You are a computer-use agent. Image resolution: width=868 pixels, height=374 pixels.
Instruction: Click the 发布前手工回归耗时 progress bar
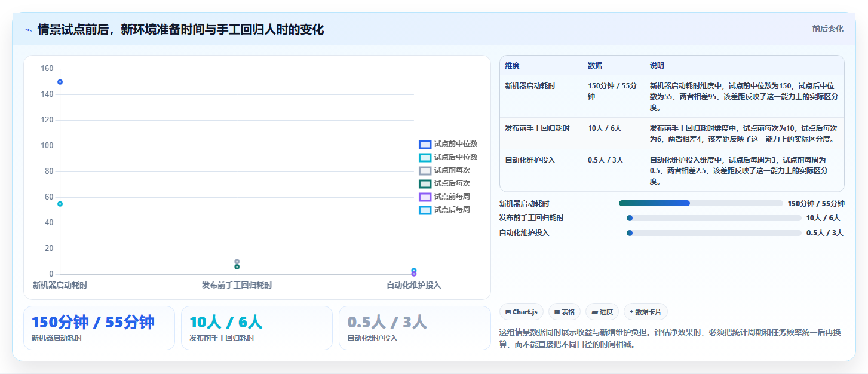point(714,218)
